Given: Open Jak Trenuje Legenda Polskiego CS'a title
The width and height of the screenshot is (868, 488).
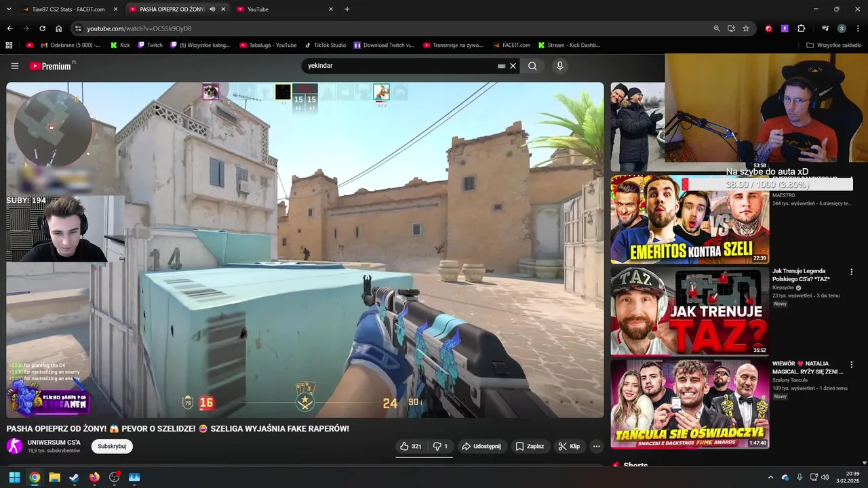Looking at the screenshot, I should click(x=801, y=274).
